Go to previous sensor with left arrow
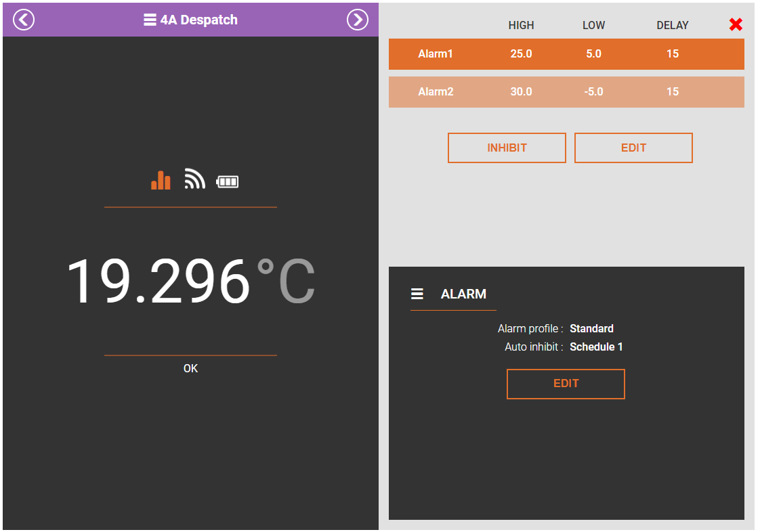This screenshot has height=532, width=760. pos(23,20)
